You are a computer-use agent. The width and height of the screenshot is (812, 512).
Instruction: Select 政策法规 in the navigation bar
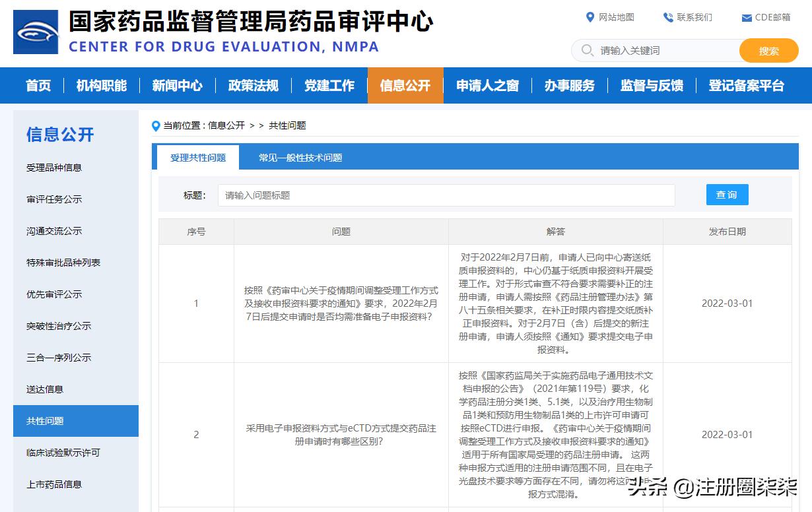[253, 85]
